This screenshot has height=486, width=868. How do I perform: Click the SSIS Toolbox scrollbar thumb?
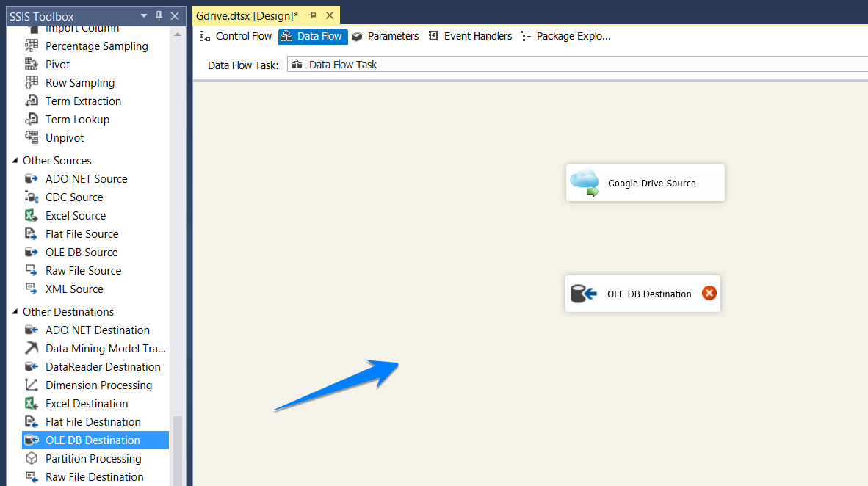[178, 451]
